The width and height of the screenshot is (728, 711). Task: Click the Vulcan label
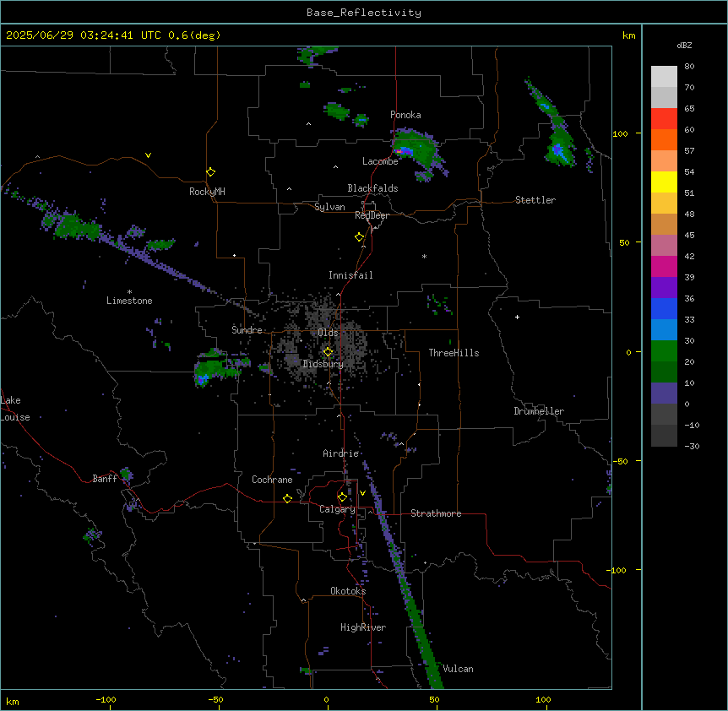pyautogui.click(x=458, y=669)
